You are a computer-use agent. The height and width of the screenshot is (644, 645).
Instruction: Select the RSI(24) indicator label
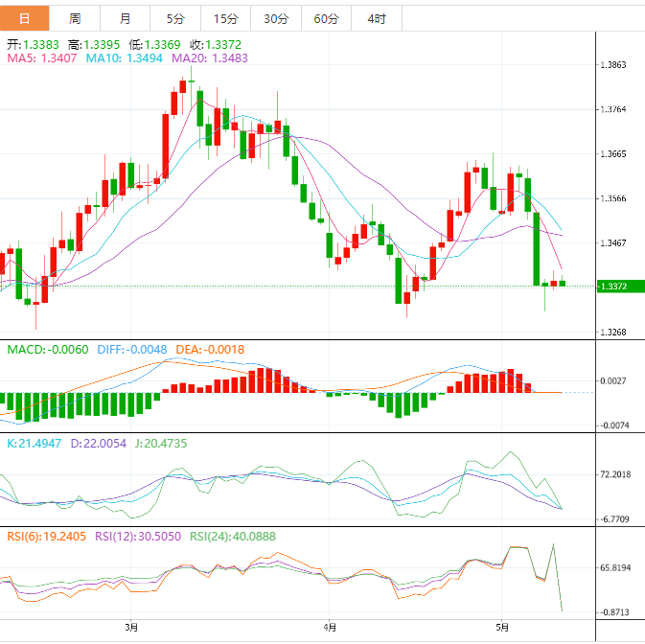[x=231, y=536]
